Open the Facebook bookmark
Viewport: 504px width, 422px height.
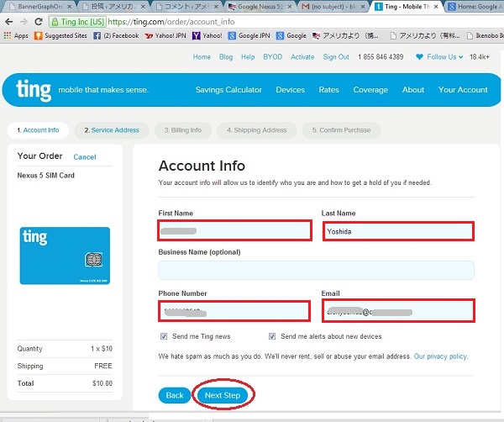tap(116, 35)
